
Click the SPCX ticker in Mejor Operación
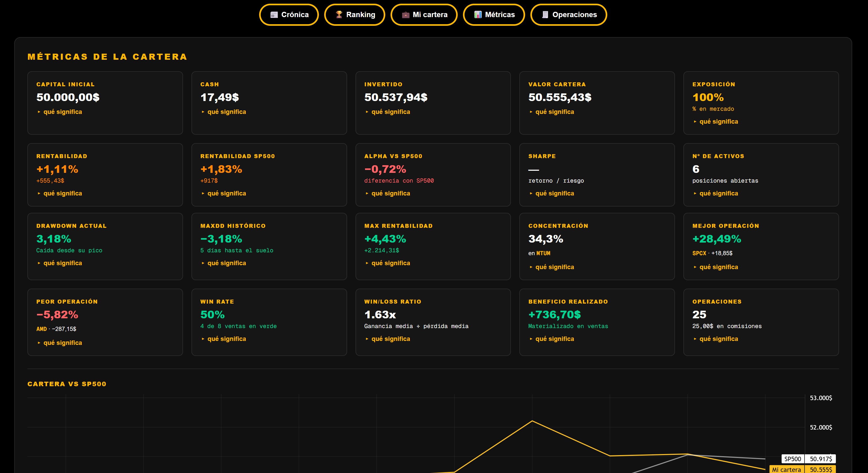699,253
